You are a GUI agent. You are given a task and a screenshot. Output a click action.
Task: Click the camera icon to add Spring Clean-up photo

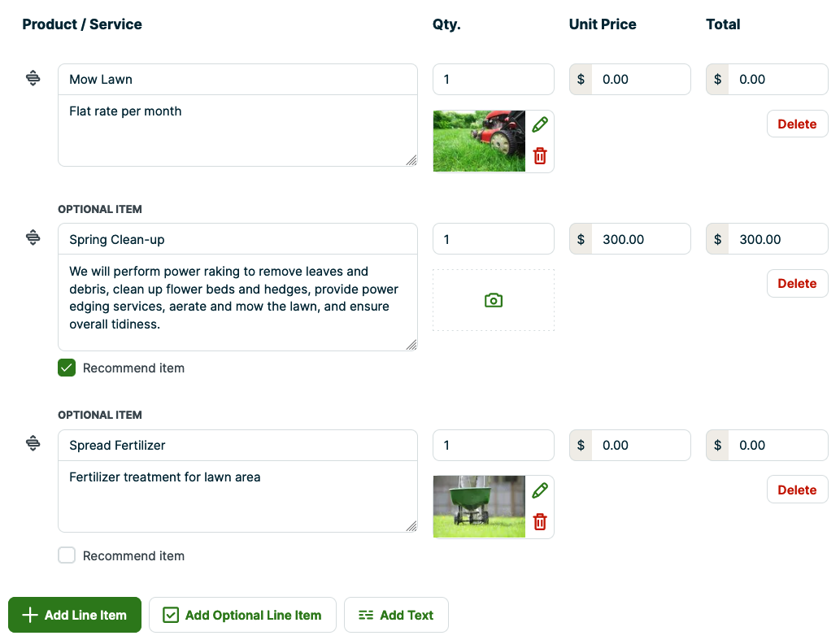point(494,300)
